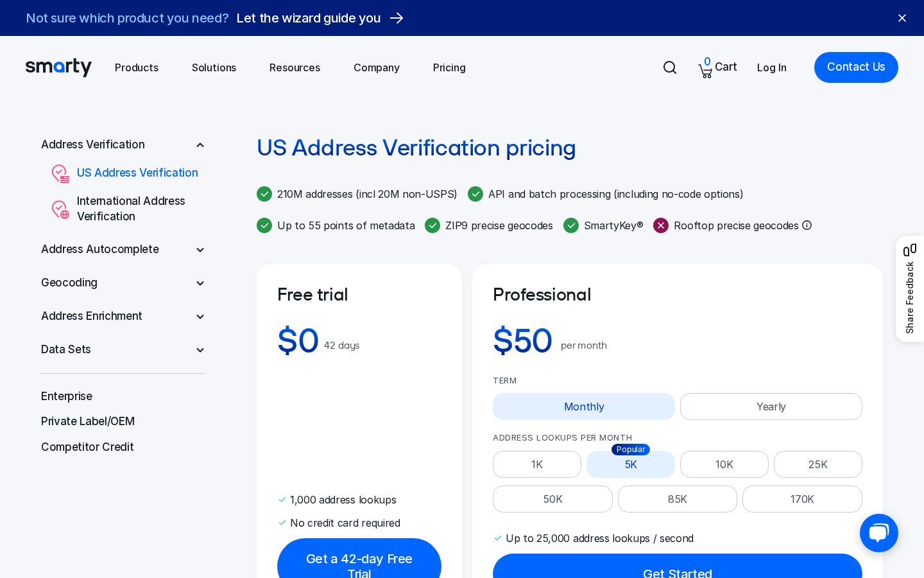Open the Company menu
Image resolution: width=924 pixels, height=578 pixels.
click(377, 67)
